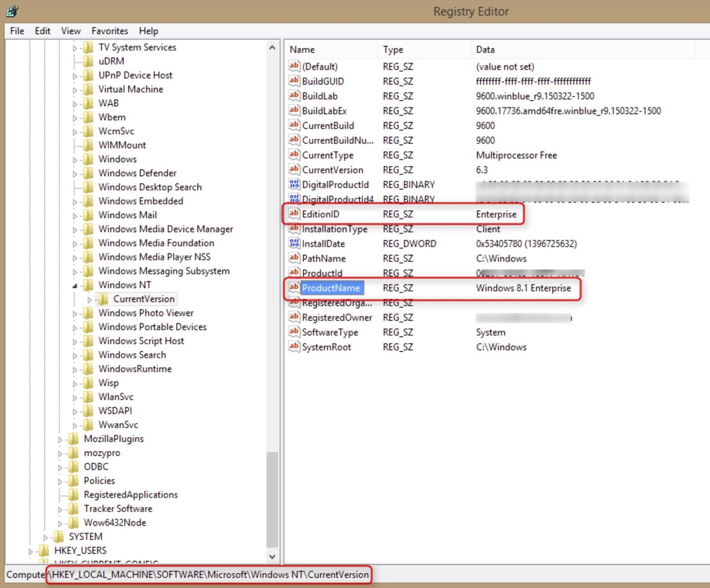The width and height of the screenshot is (710, 588).
Task: Select the ProductId value name
Action: (322, 273)
